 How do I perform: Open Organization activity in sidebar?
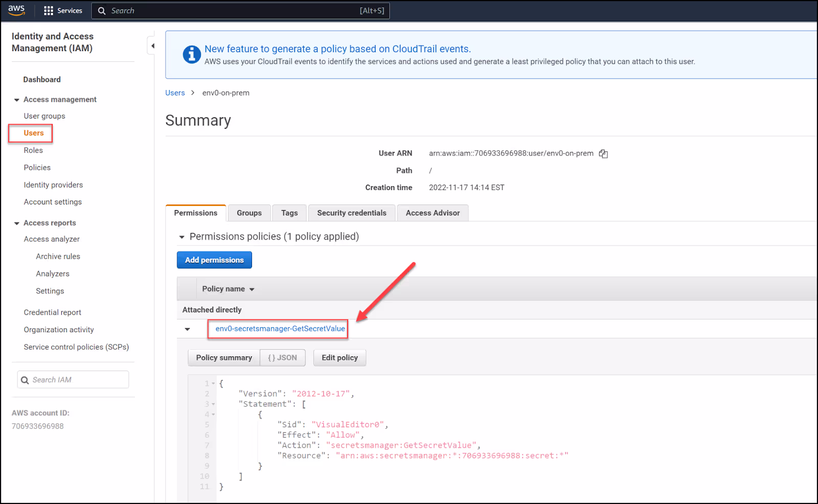59,330
